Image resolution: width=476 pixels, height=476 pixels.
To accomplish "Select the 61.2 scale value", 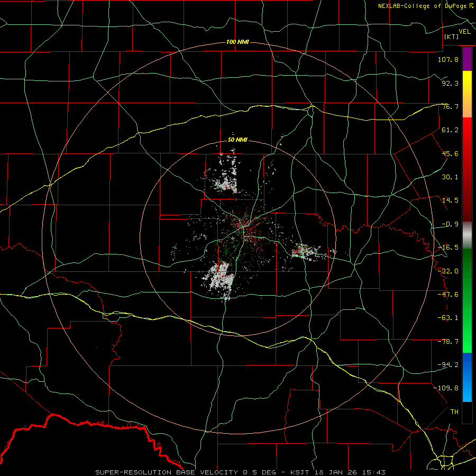I will pos(450,130).
